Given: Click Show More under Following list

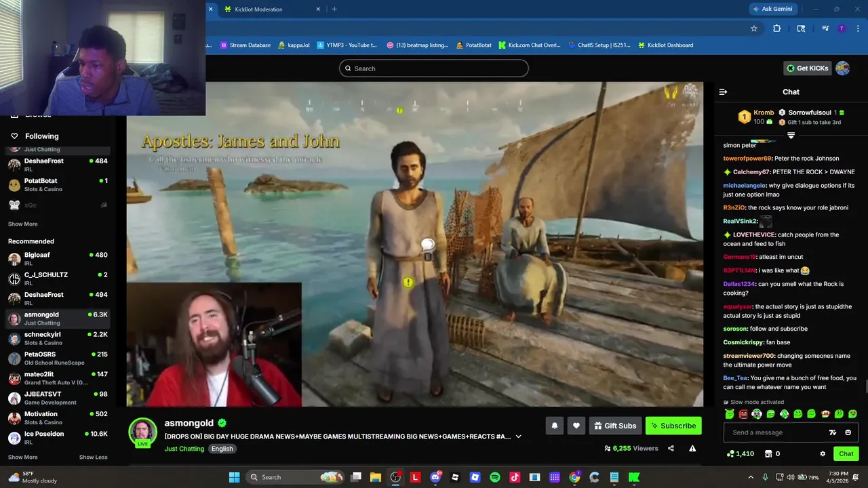Looking at the screenshot, I should 22,224.
